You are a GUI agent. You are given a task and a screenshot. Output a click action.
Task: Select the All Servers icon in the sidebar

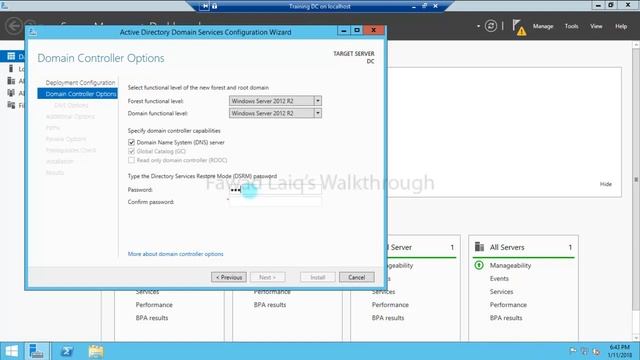pyautogui.click(x=11, y=81)
